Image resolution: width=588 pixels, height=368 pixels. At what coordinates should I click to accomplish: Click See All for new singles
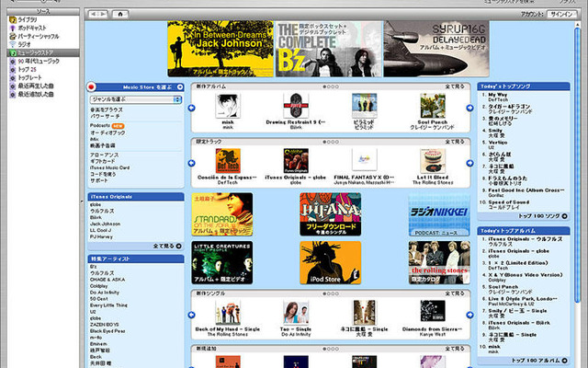pyautogui.click(x=455, y=293)
